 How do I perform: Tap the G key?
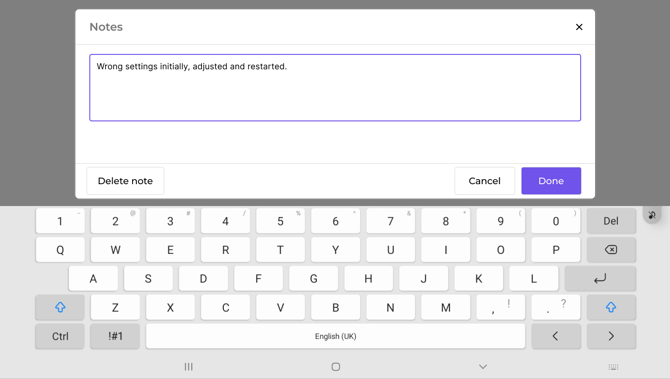tap(314, 279)
